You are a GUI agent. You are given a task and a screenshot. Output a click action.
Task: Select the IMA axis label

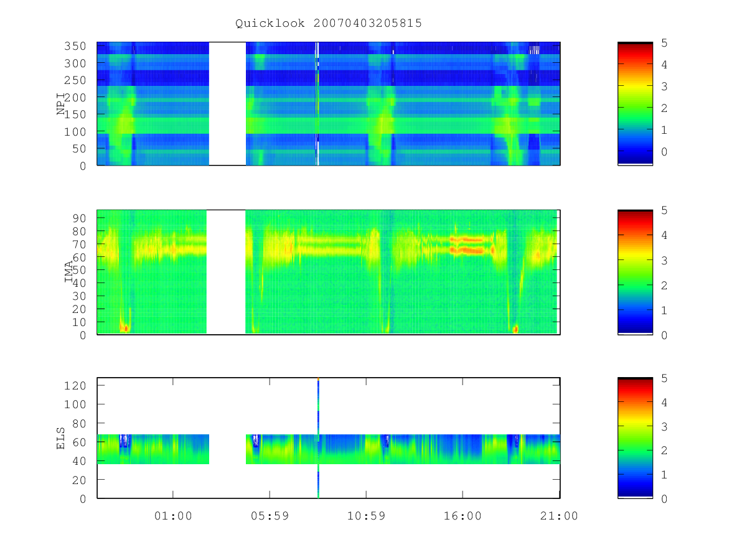pos(68,272)
